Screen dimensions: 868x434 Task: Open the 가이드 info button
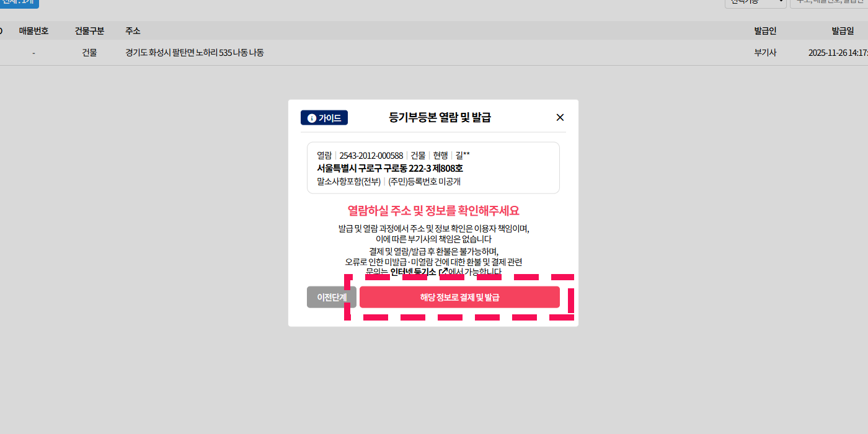324,118
